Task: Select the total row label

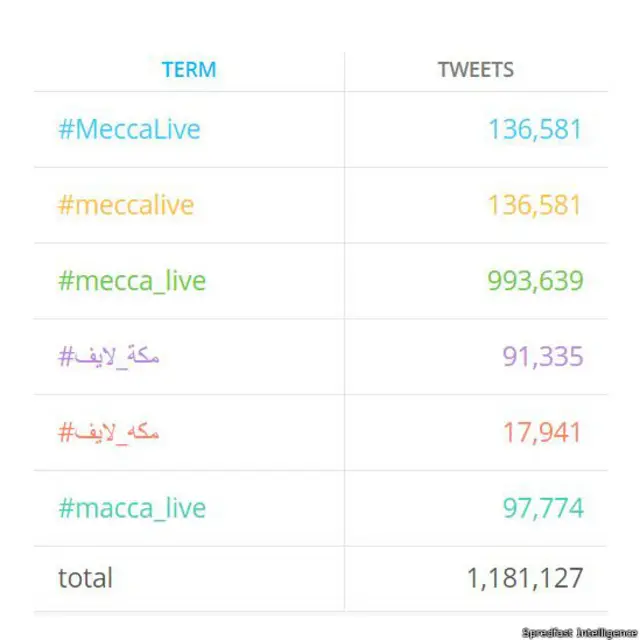Action: (85, 577)
